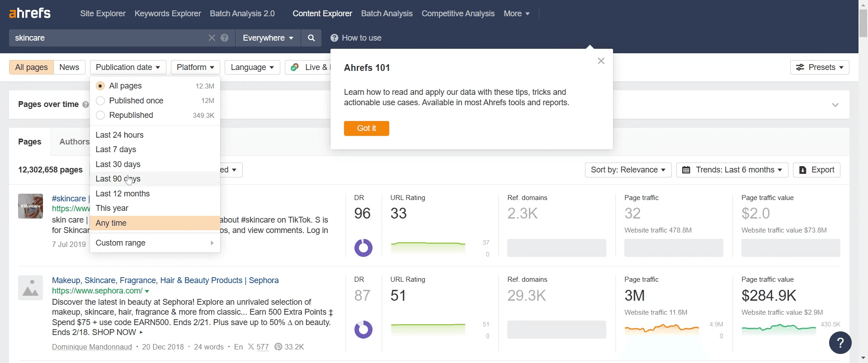Click the Got it button
The height and width of the screenshot is (363, 868).
click(x=366, y=128)
